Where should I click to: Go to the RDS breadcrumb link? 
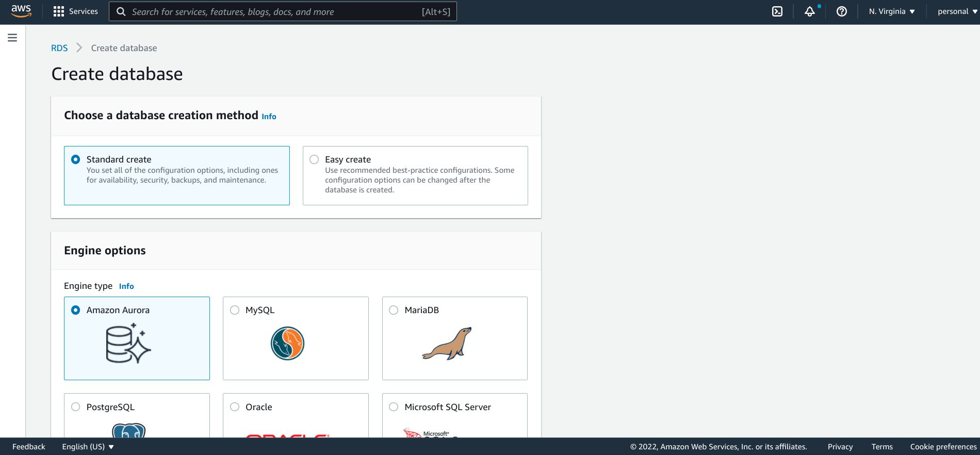(59, 48)
